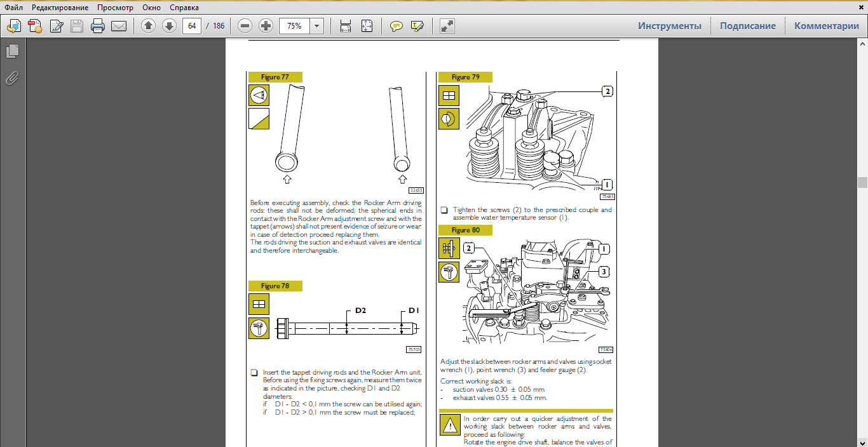This screenshot has width=868, height=447.
Task: Toggle fit one full page view
Action: [367, 26]
